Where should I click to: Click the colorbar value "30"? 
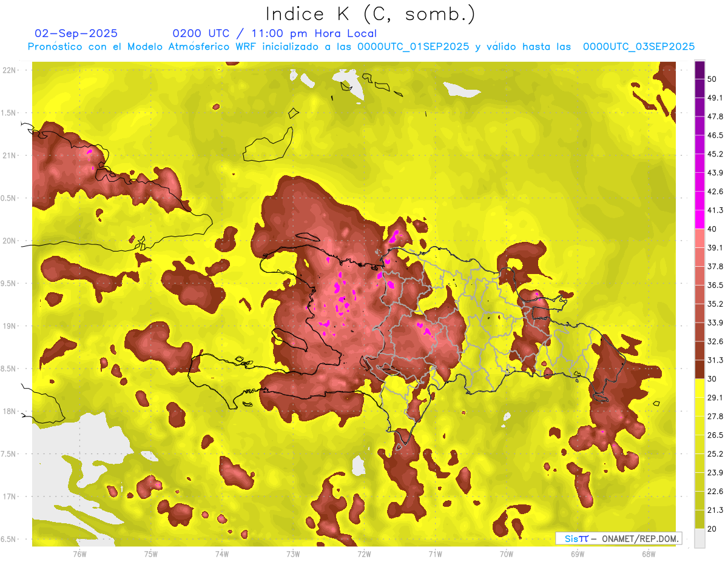click(712, 379)
